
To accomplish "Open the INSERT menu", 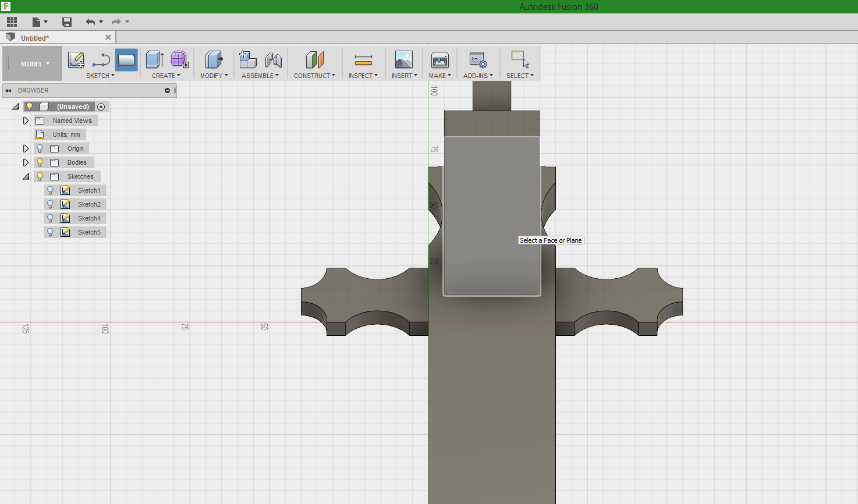I will (404, 76).
